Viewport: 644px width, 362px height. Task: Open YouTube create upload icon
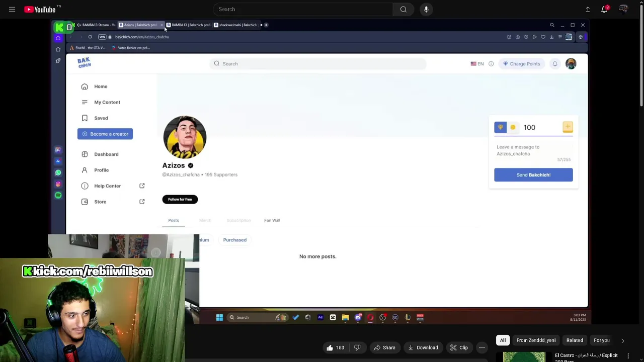point(588,9)
